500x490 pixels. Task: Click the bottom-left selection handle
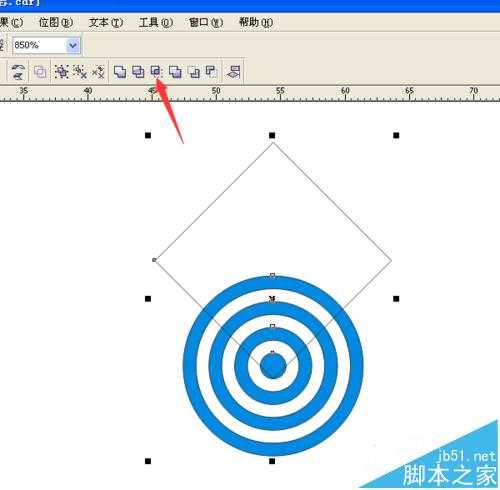[x=148, y=461]
